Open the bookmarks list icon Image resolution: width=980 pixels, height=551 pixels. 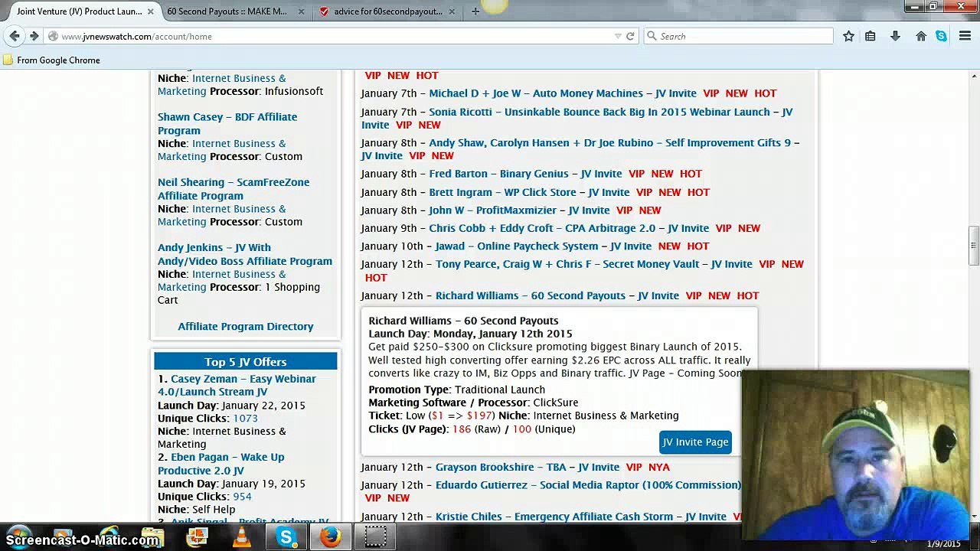[x=871, y=36]
